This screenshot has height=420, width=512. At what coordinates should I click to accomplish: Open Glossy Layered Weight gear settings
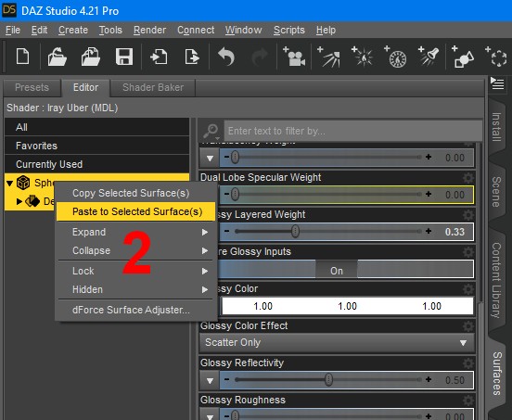467,215
